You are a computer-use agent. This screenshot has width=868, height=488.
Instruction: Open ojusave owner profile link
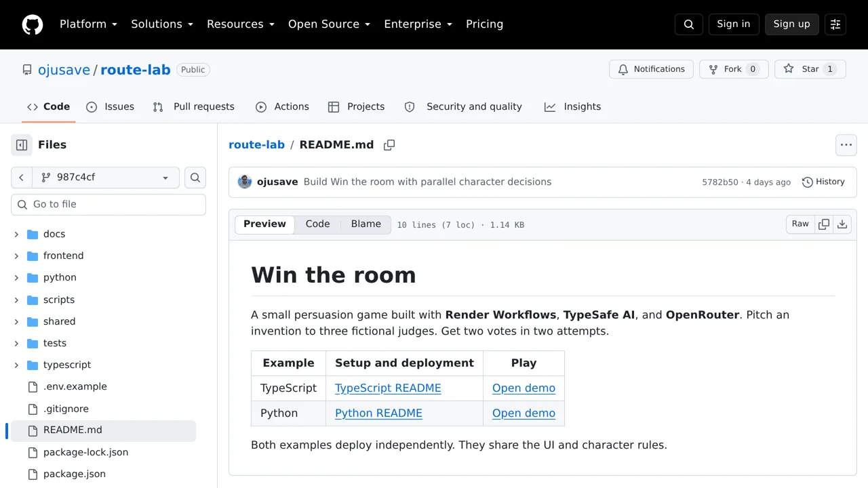pyautogui.click(x=64, y=70)
